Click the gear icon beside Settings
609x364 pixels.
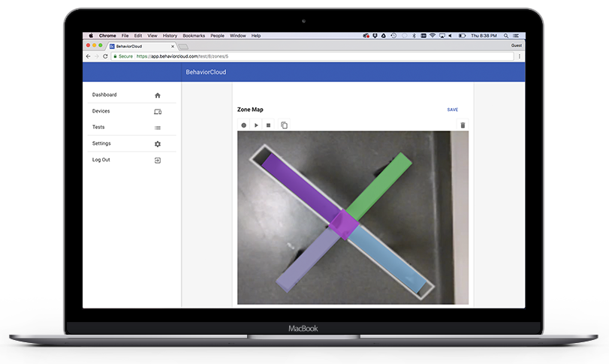click(157, 144)
